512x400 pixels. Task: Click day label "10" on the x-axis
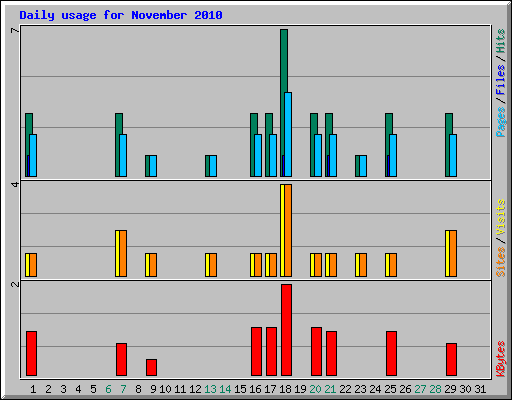pos(165,389)
